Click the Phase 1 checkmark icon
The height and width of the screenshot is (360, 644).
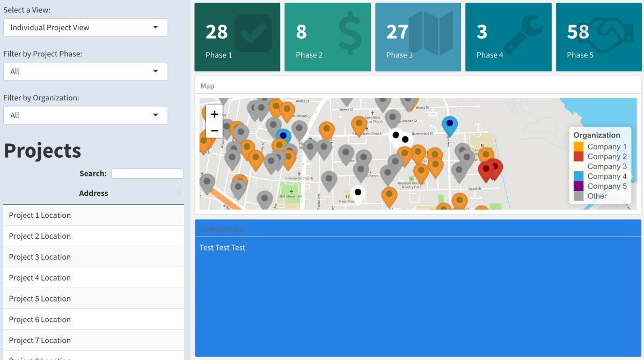(253, 33)
